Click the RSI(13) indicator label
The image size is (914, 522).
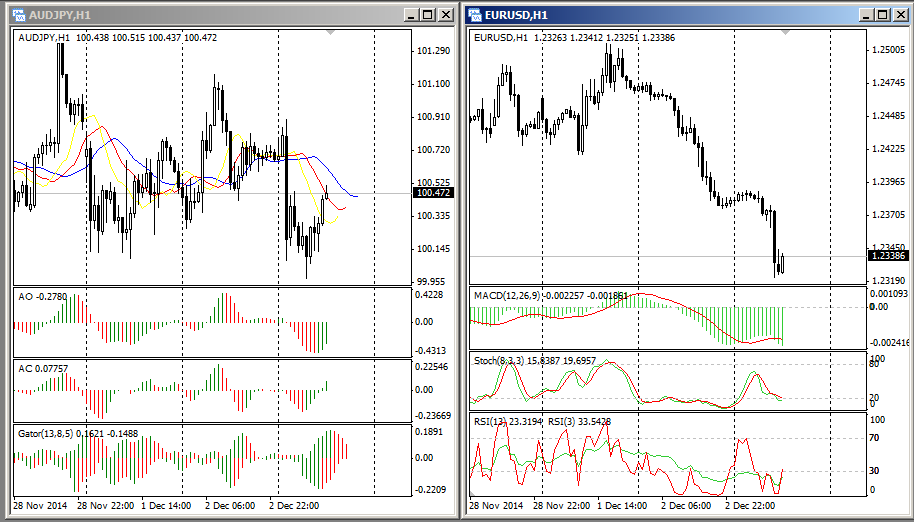click(x=509, y=421)
